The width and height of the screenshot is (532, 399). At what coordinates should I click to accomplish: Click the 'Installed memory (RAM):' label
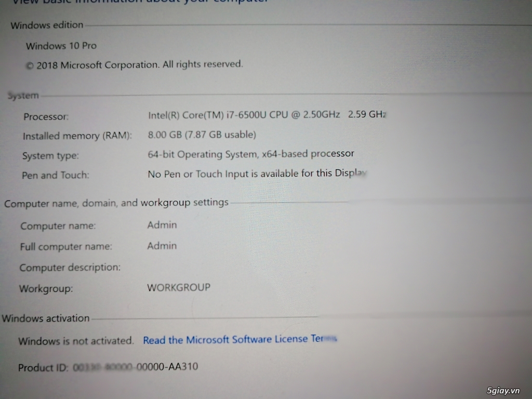(77, 136)
